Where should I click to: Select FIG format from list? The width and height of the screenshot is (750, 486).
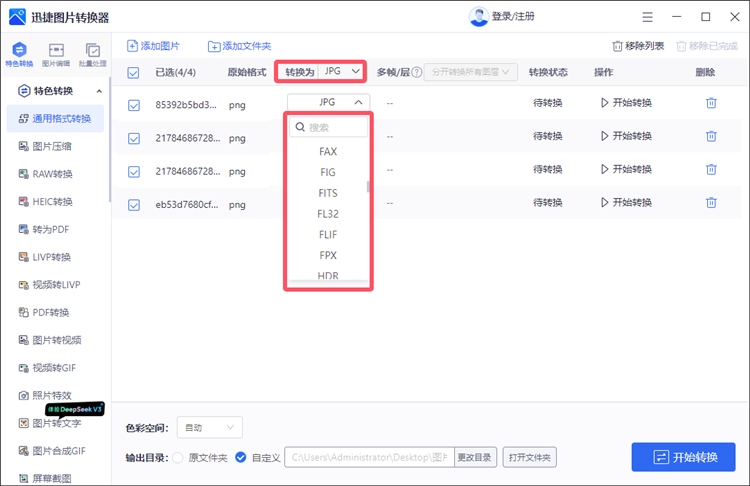coord(328,172)
